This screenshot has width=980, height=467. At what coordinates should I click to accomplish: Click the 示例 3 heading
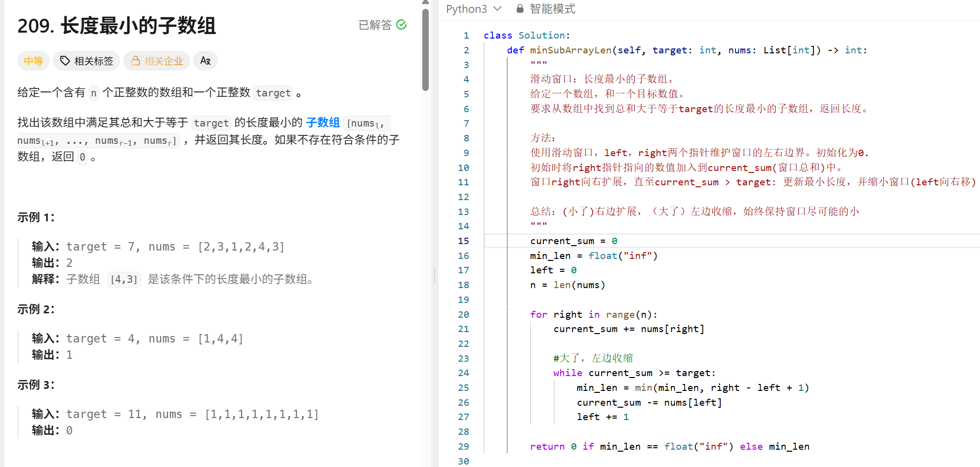tap(36, 385)
